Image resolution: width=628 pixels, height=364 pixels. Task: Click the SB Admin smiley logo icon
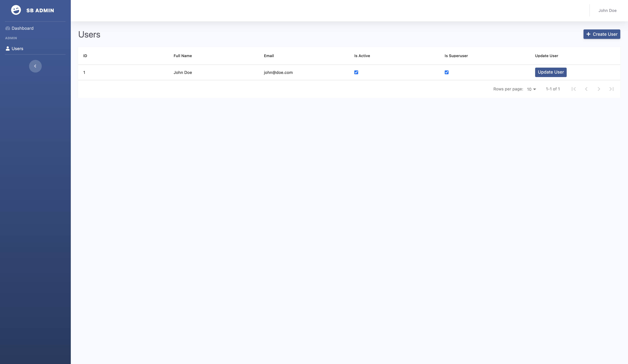coord(16,10)
